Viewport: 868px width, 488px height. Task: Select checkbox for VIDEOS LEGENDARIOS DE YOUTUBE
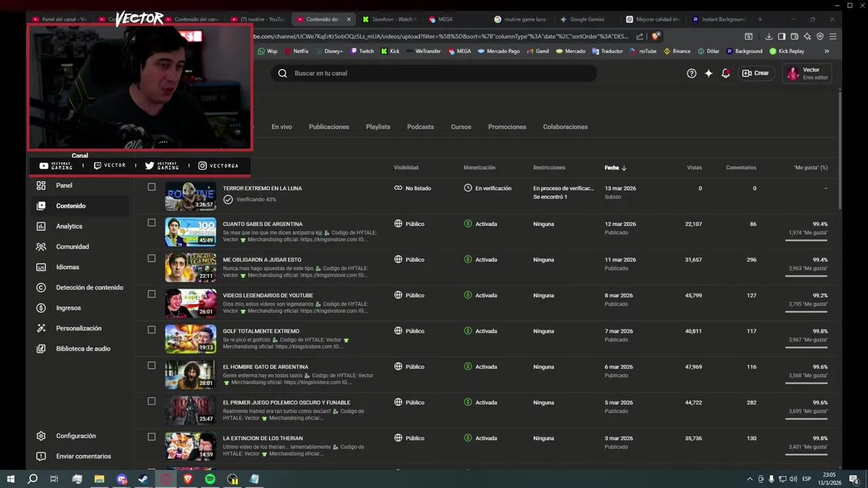[151, 294]
